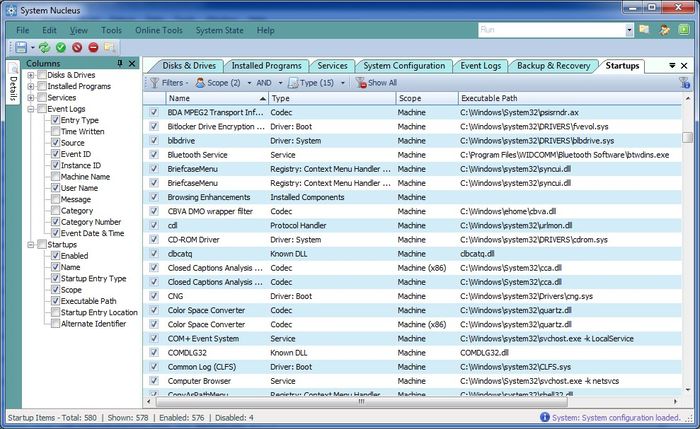Switch to the Disks & Drives tab
700x429 pixels.
tap(189, 66)
